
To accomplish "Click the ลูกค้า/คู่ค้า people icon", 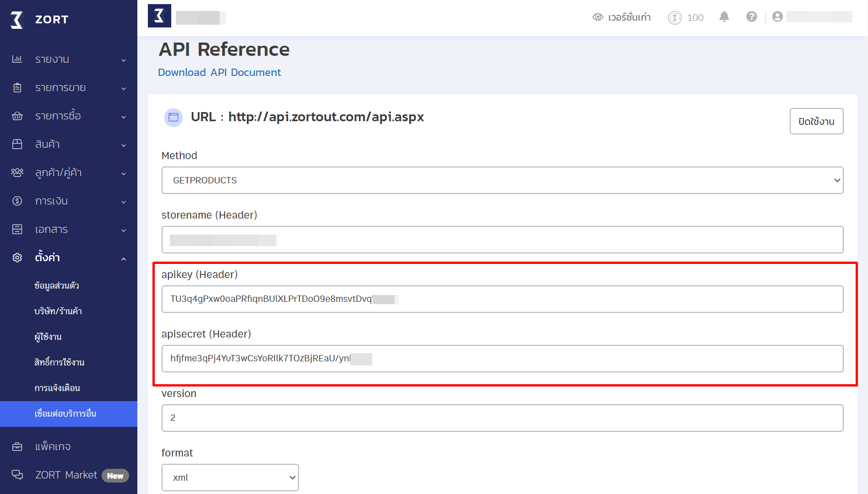I will 17,172.
